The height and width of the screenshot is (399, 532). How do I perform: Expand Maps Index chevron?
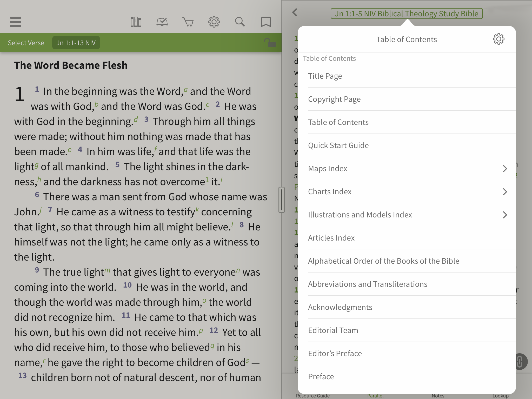pos(505,169)
